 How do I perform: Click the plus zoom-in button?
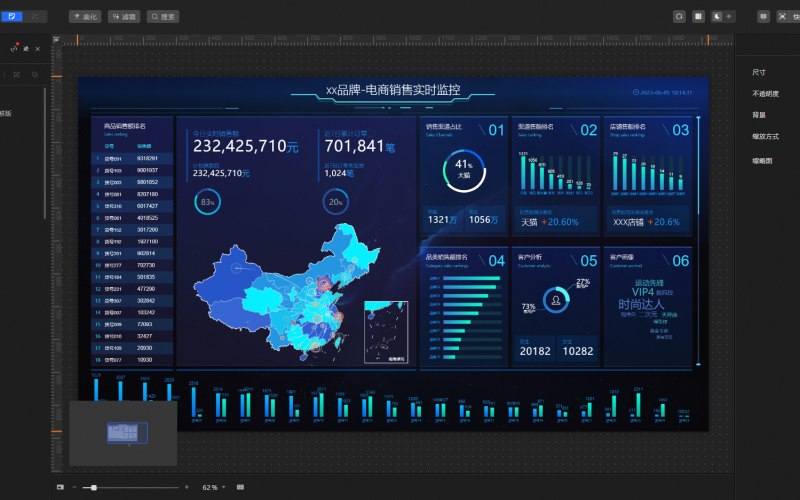click(x=187, y=487)
